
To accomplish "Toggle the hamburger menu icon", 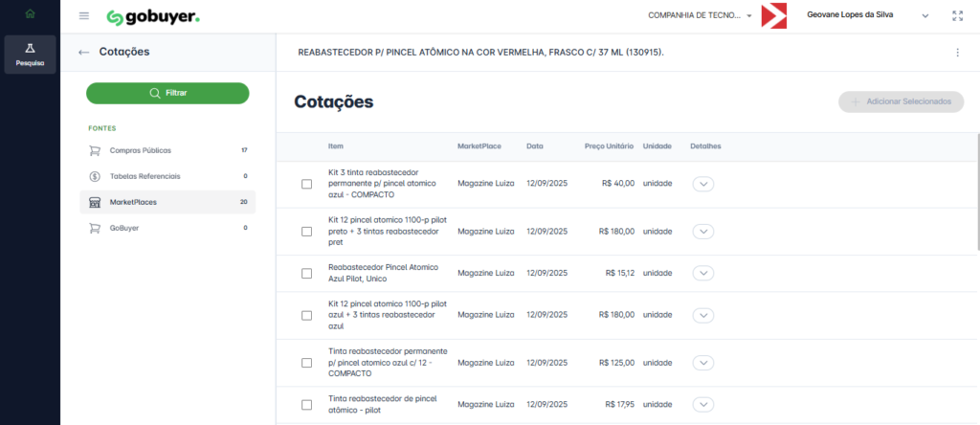I will click(84, 16).
